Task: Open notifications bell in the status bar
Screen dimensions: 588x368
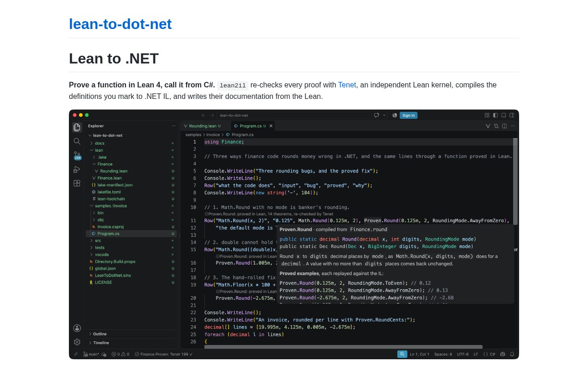Action: tap(512, 354)
